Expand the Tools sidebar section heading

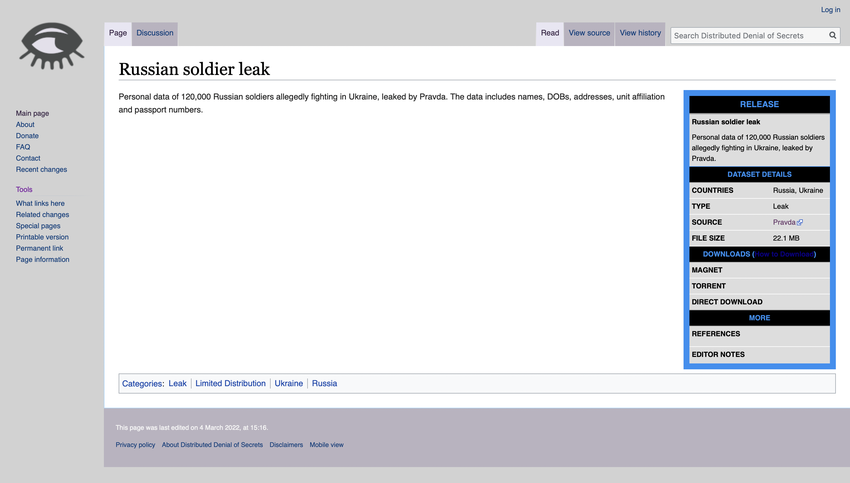(x=24, y=189)
